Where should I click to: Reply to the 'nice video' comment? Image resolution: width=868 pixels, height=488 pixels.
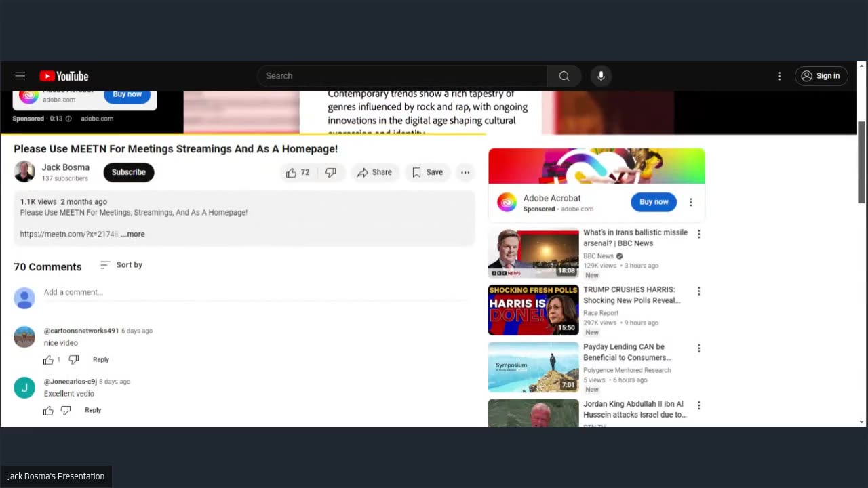(101, 360)
